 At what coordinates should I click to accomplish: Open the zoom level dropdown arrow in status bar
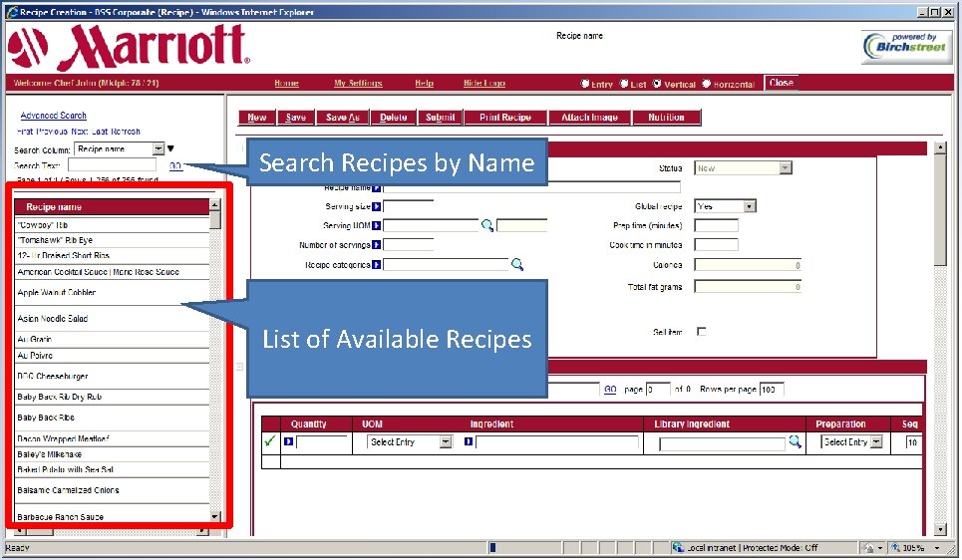pos(937,548)
